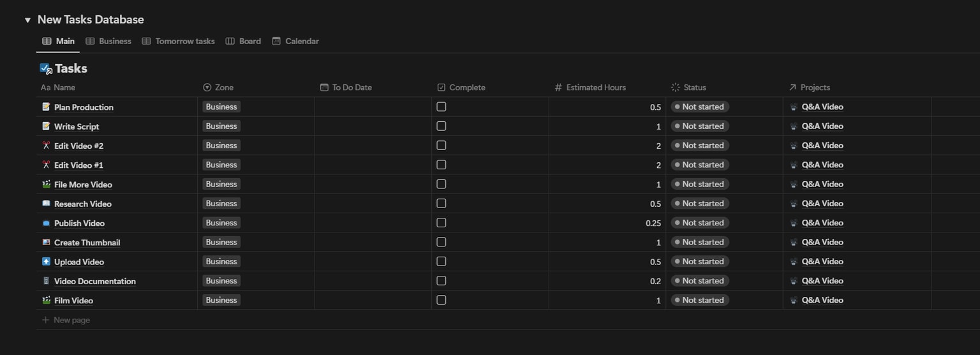The width and height of the screenshot is (980, 355).
Task: Open the Tomorrow tasks view tab
Action: coord(178,41)
